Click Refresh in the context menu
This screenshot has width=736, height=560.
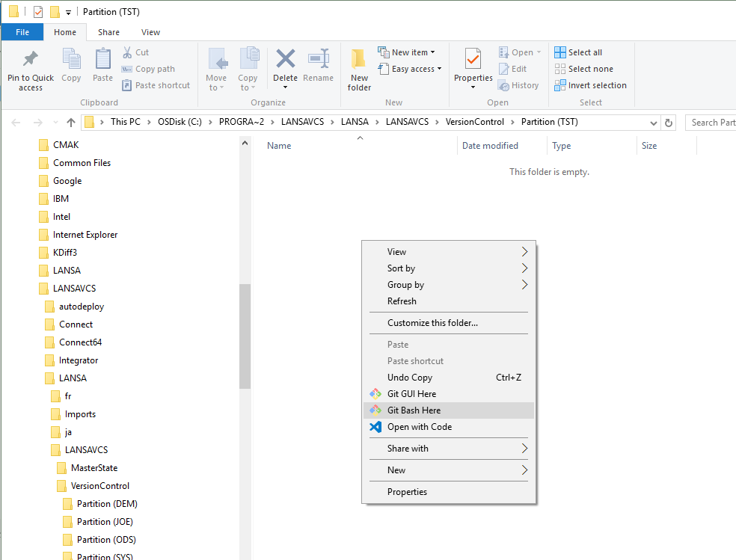pos(402,301)
